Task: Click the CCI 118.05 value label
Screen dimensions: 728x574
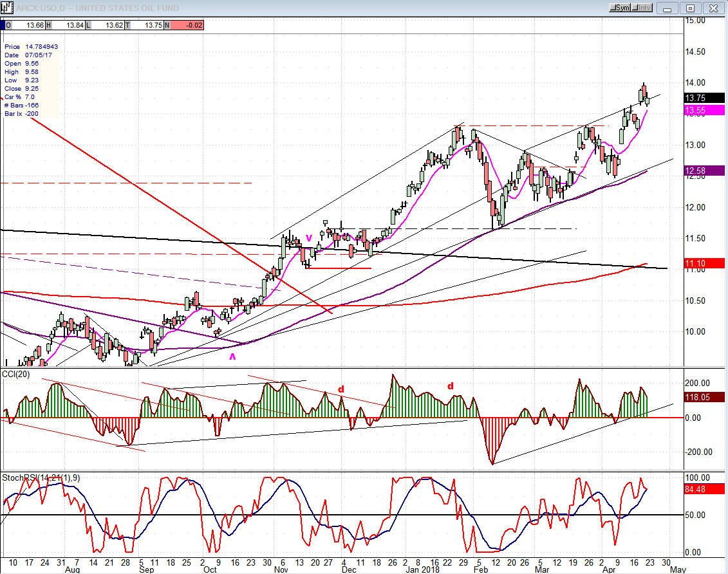Action: pyautogui.click(x=703, y=398)
